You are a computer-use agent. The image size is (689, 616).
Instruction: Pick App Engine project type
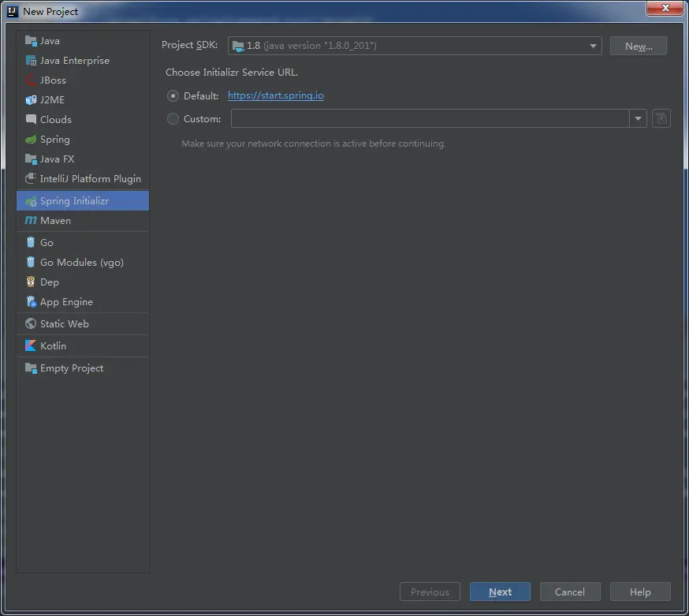click(x=83, y=301)
